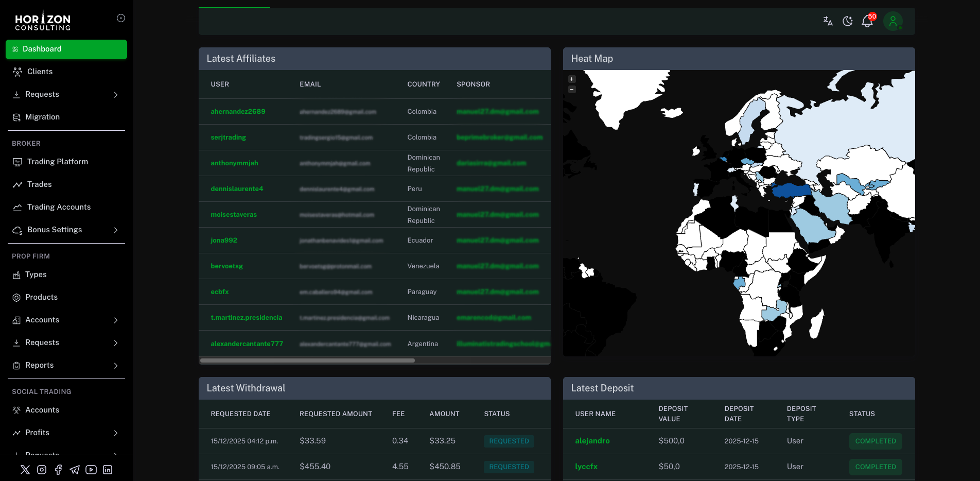Select the COMPLETED badge on lyccfx's deposit
This screenshot has height=481, width=980.
tap(876, 467)
